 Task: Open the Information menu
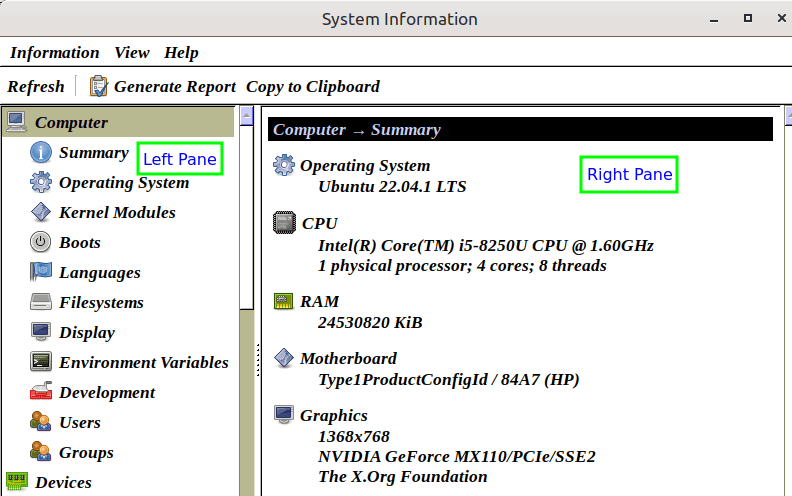point(55,53)
